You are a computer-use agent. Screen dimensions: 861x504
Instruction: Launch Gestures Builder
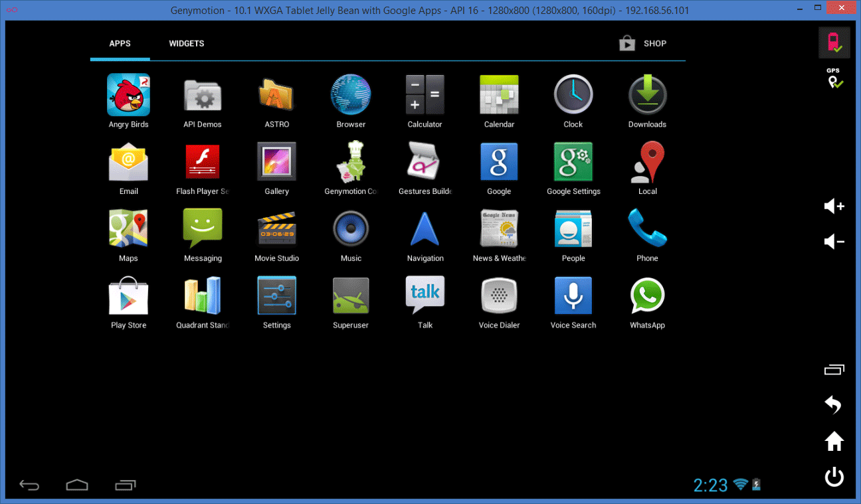[425, 162]
